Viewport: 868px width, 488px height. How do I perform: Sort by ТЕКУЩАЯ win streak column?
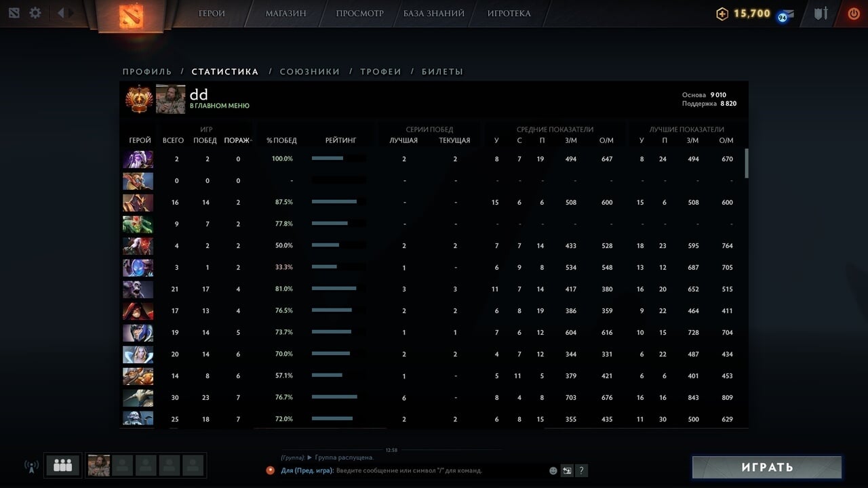[454, 140]
